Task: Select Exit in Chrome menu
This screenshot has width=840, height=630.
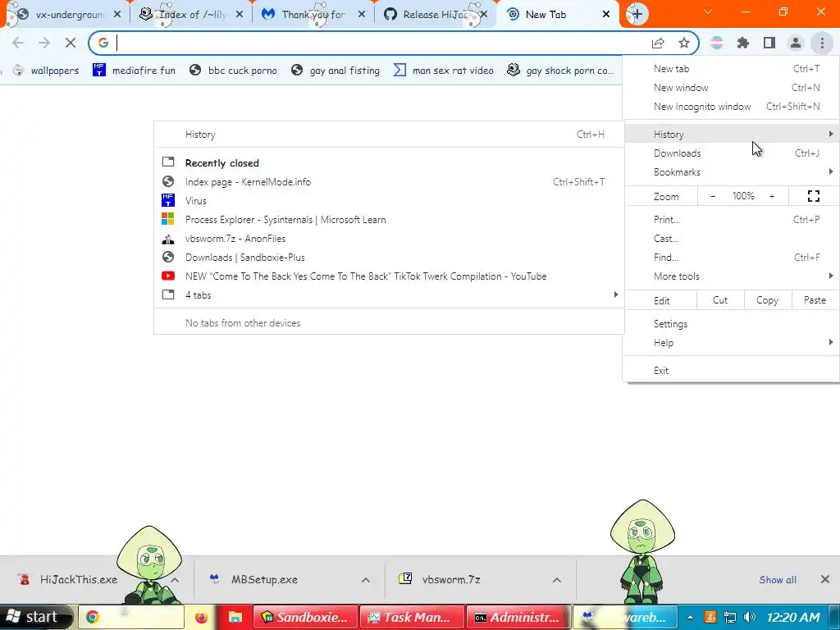Action: tap(731, 371)
